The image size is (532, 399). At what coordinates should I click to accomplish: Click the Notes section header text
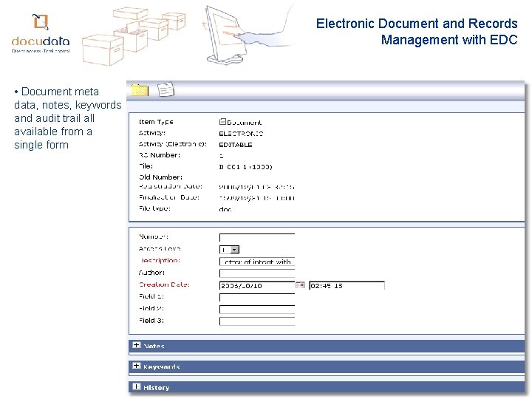(154, 346)
